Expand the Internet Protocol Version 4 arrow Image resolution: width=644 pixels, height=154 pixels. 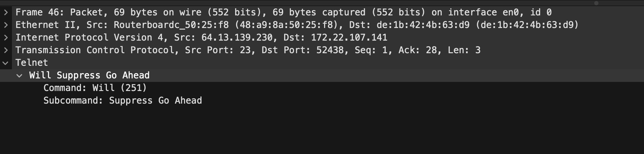click(x=6, y=38)
